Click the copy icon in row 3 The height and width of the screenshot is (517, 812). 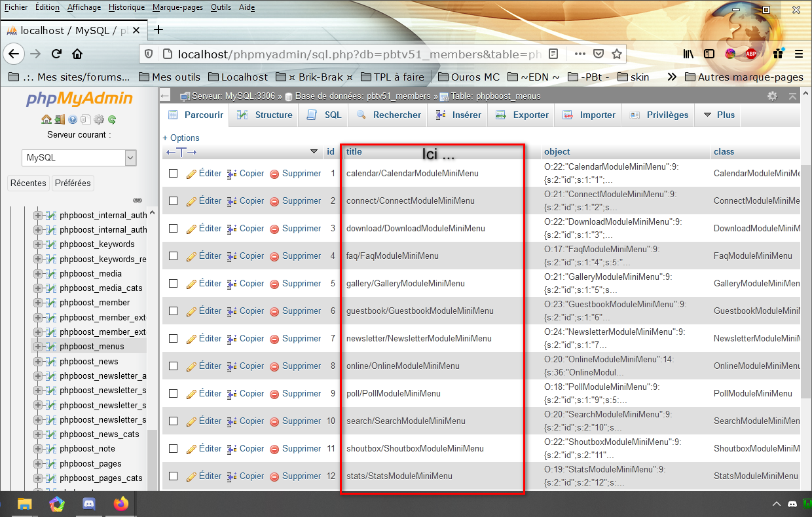pos(232,229)
